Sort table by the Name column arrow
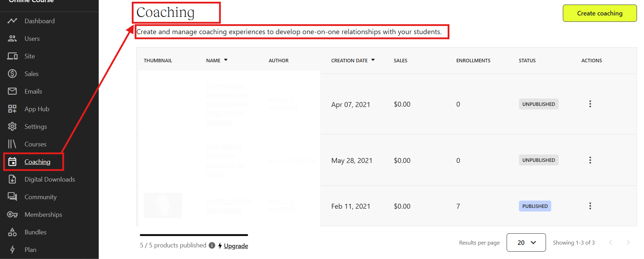Image resolution: width=644 pixels, height=259 pixels. [x=226, y=60]
